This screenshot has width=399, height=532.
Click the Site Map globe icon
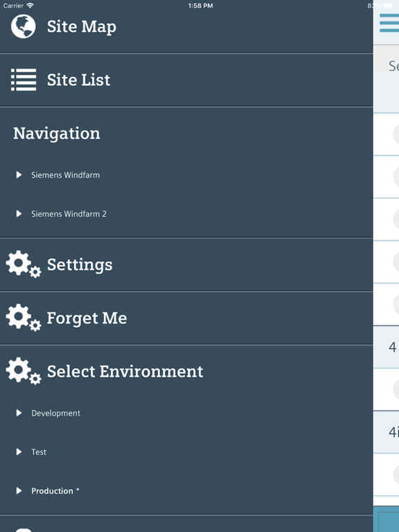pyautogui.click(x=23, y=26)
